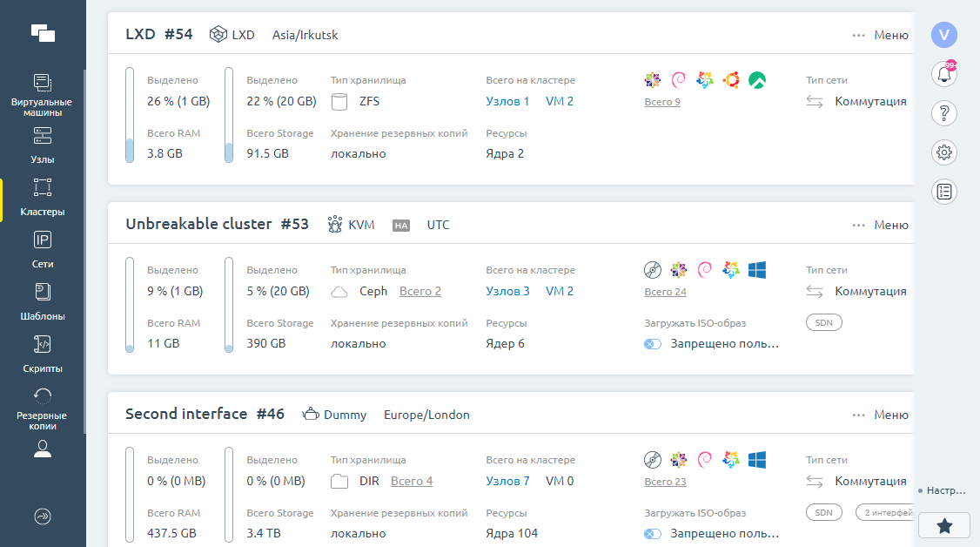The height and width of the screenshot is (547, 980).
Task: Open the task list icon
Action: click(x=944, y=192)
